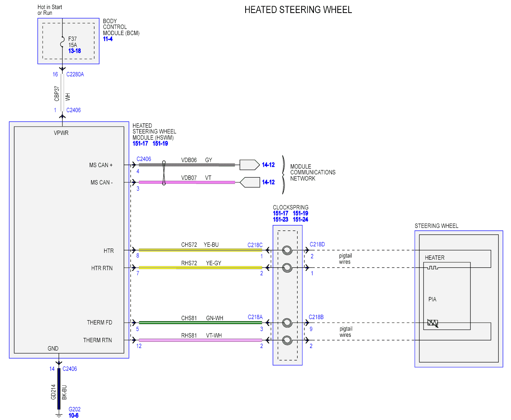Click the G202 ground label
This screenshot has height=420, width=511.
click(74, 410)
